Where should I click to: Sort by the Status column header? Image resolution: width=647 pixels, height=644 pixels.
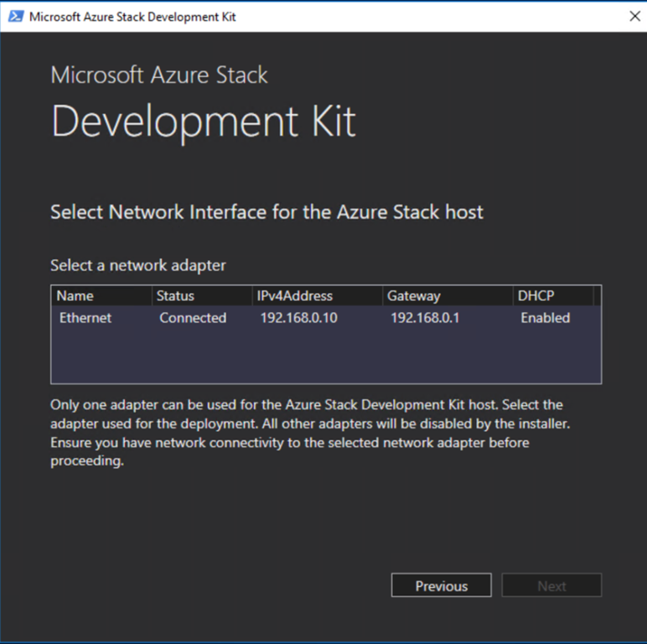[x=175, y=295]
